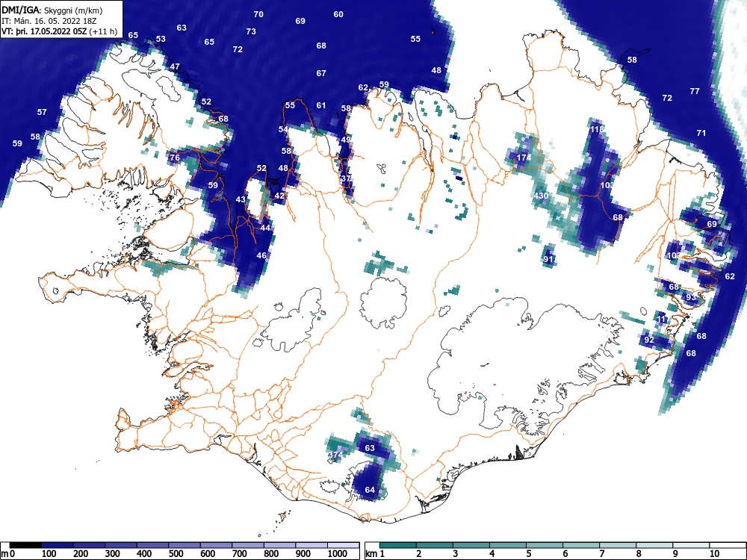Click the visibility value '47' off the northwest coast
Image resolution: width=747 pixels, height=560 pixels.
[x=175, y=66]
